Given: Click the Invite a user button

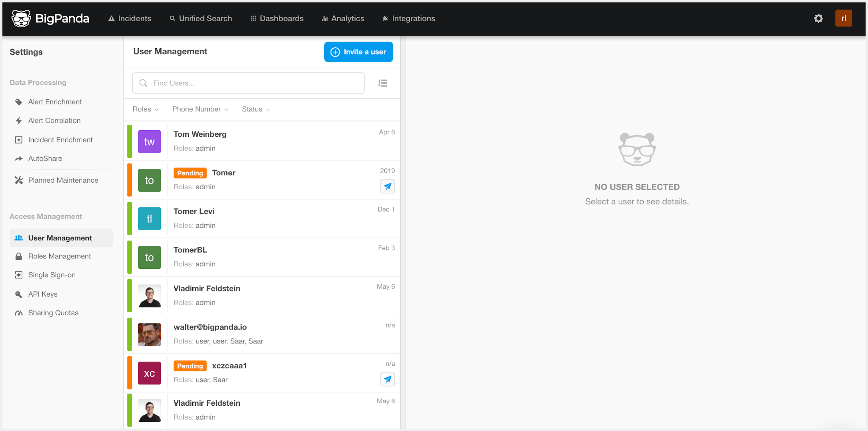Looking at the screenshot, I should click(358, 51).
